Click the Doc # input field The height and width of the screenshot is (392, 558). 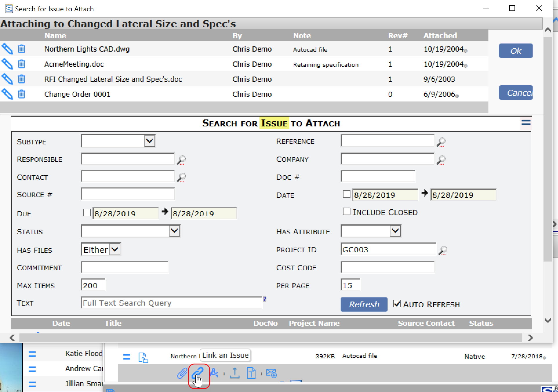378,176
